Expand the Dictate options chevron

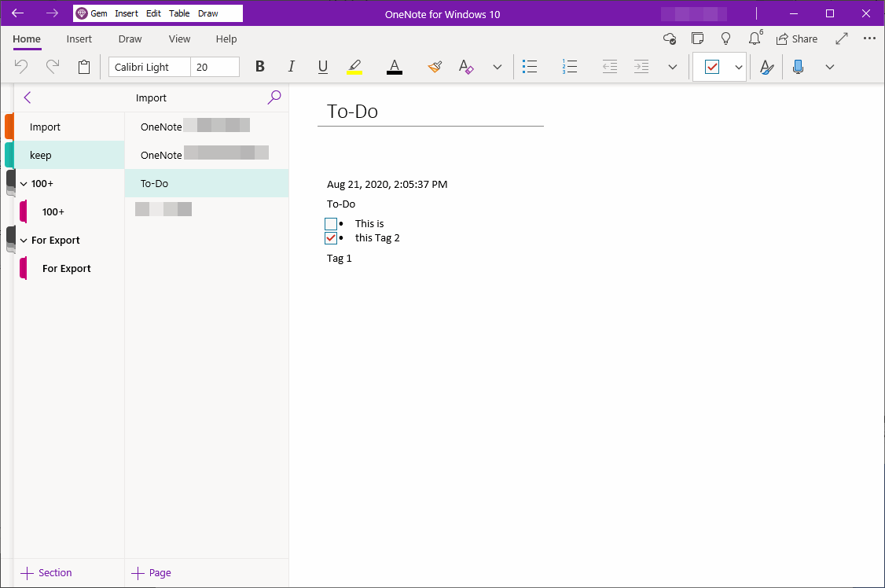830,67
